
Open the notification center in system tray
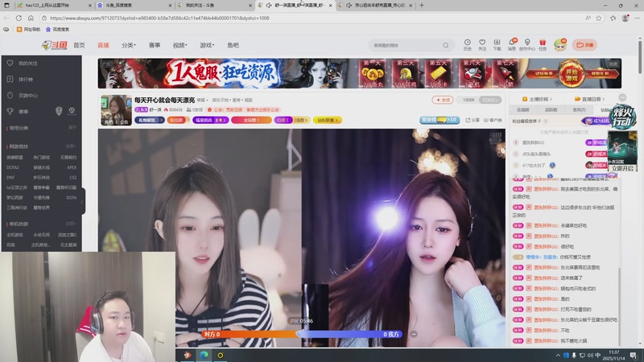(x=634, y=355)
